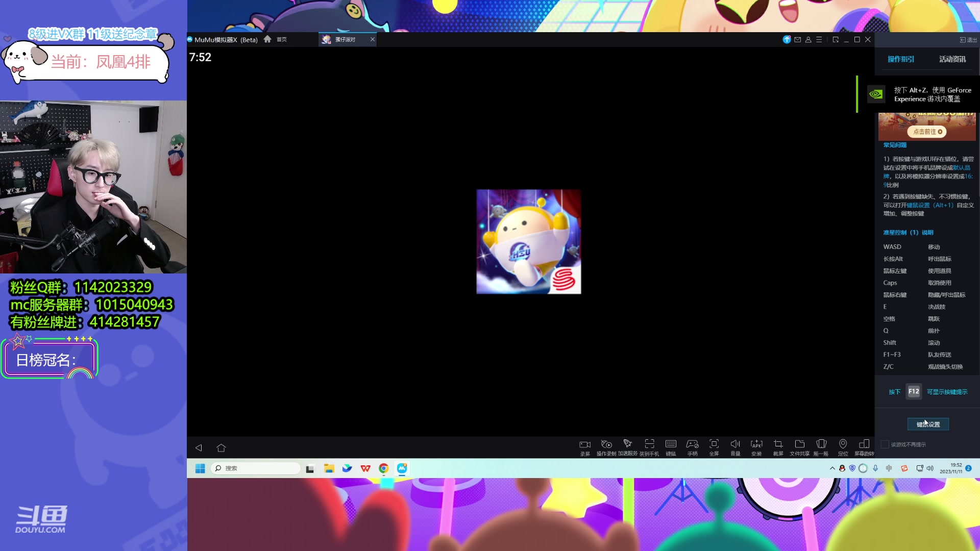The height and width of the screenshot is (551, 980).
Task: Take a screenshot with the 截屏 icon
Action: [x=778, y=446]
